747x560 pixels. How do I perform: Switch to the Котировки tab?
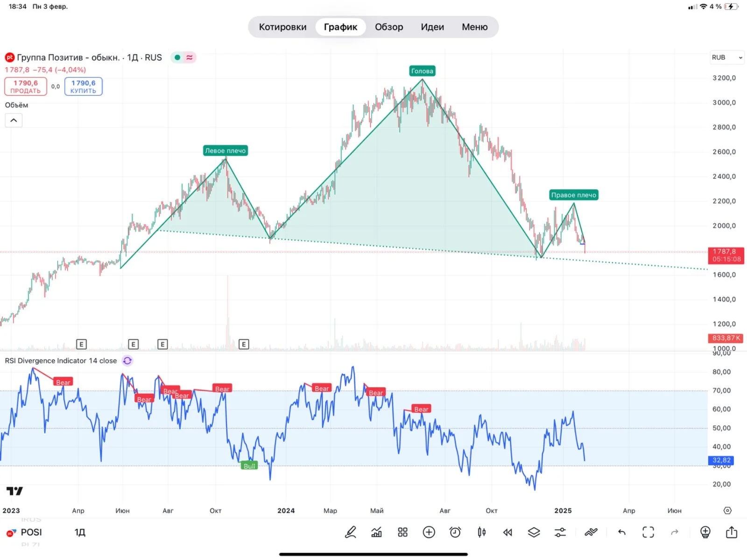(282, 27)
